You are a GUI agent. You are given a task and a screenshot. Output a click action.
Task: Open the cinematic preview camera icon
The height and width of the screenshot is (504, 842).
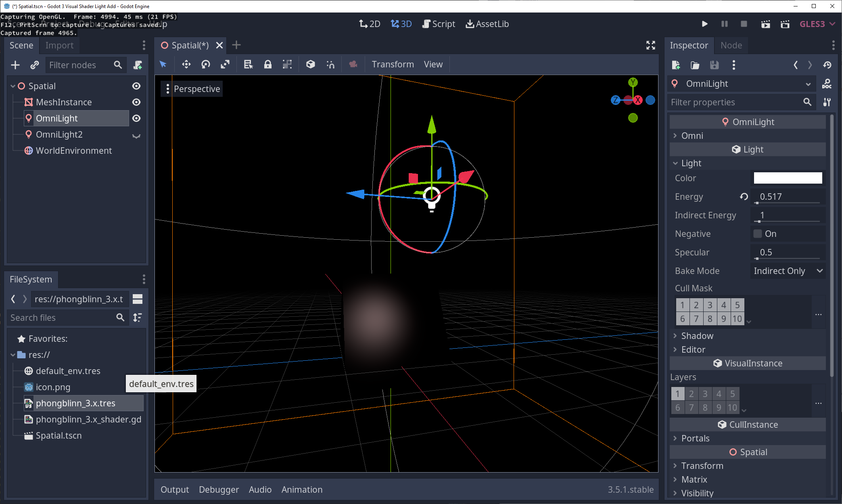tap(353, 64)
